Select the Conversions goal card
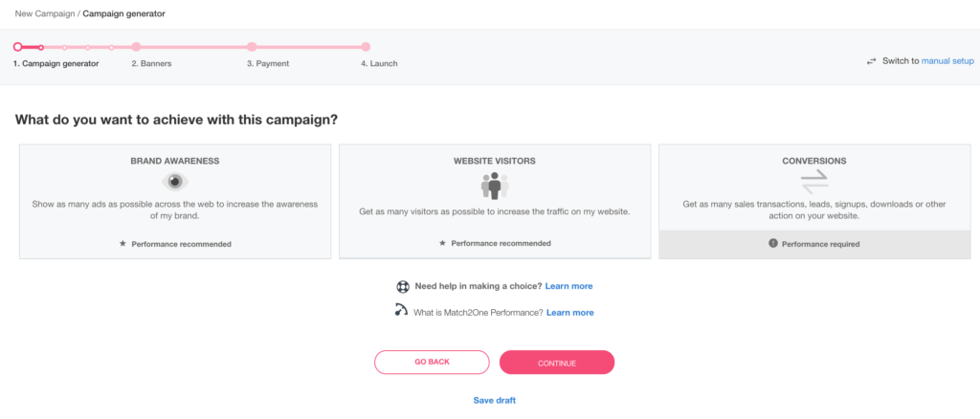 click(x=814, y=201)
